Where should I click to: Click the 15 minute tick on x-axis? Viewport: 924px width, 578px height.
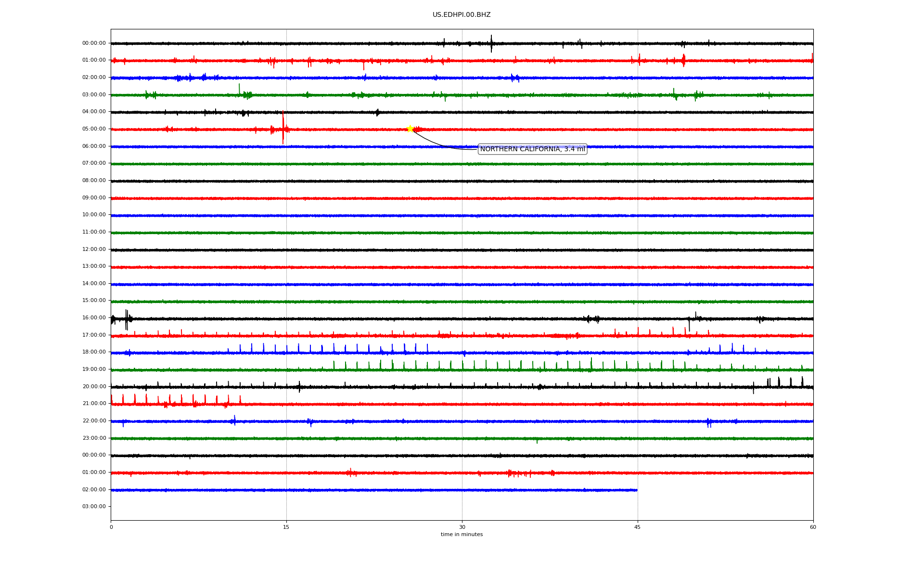click(286, 527)
